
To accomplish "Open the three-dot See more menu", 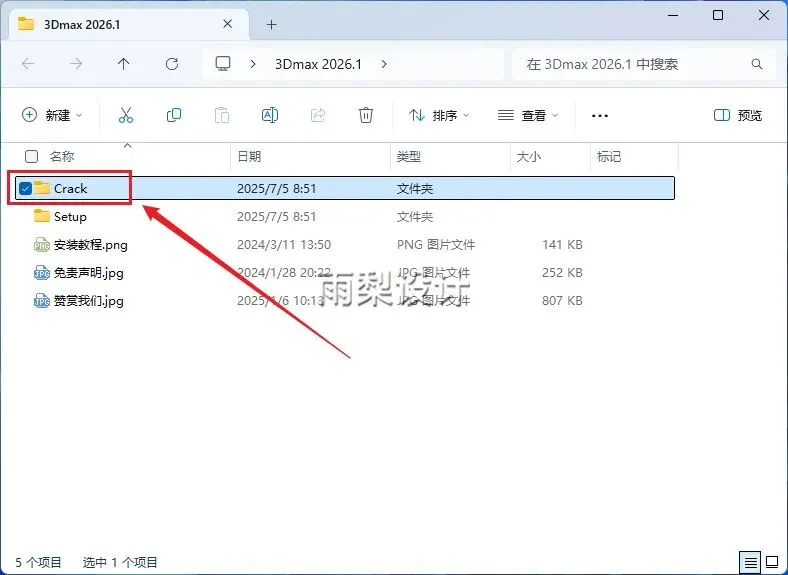I will tap(600, 116).
